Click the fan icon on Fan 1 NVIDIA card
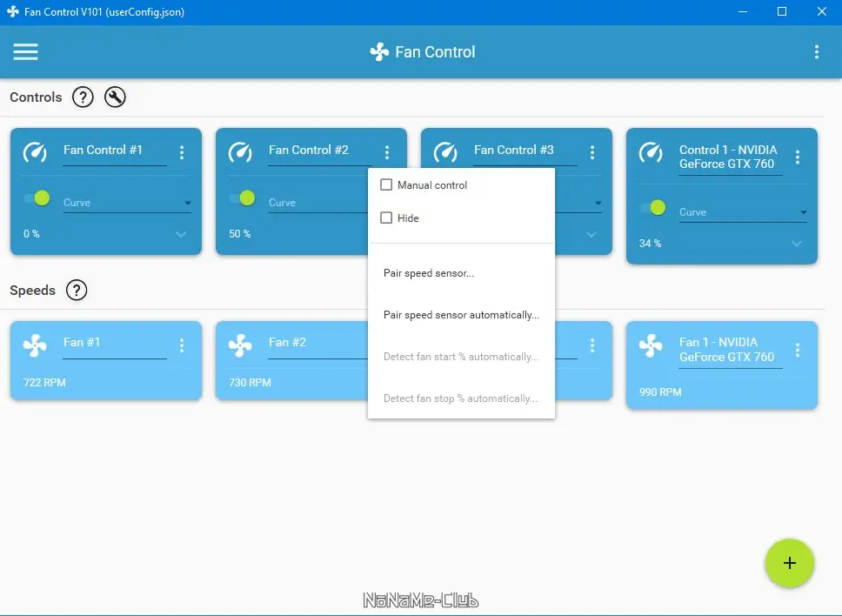 651,345
